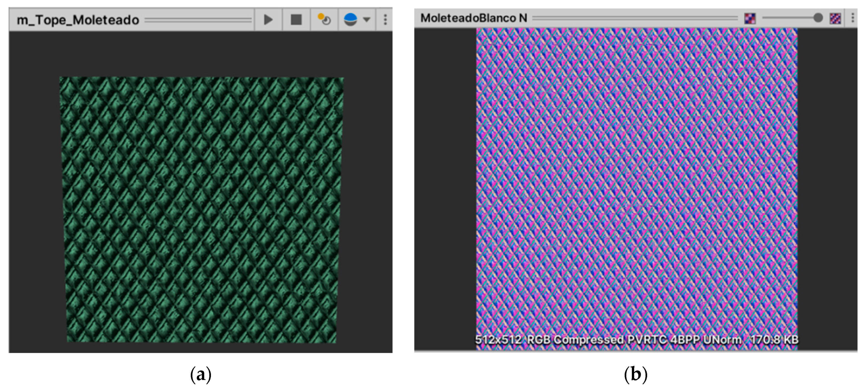Open the three-dot menu of texture preview
This screenshot has width=868, height=392.
click(x=853, y=18)
